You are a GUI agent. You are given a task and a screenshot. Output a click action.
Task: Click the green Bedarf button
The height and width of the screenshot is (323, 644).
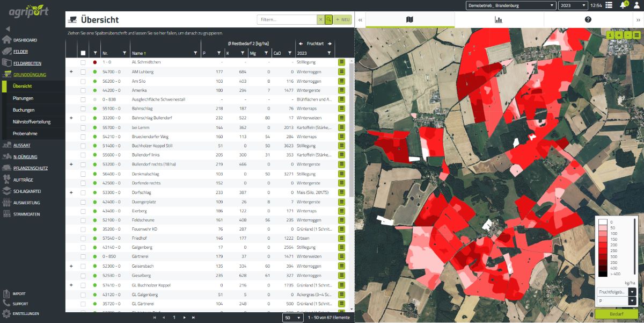point(616,313)
